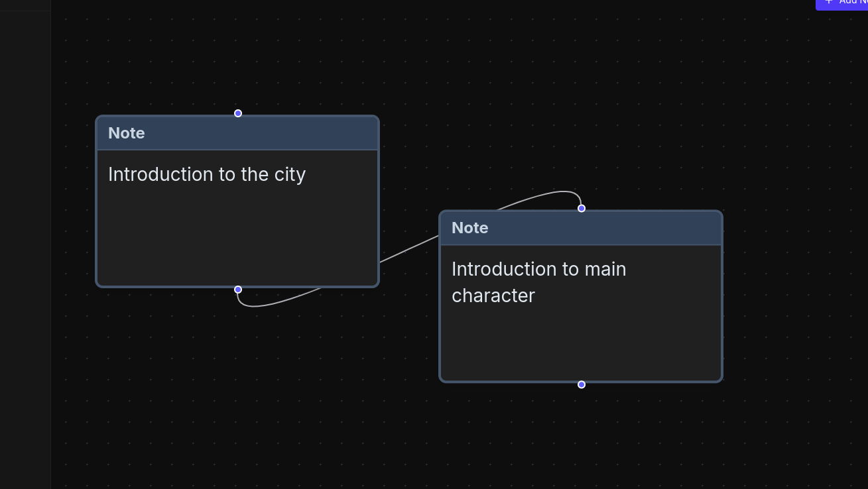Click the Add Note button
Image resolution: width=868 pixels, height=489 pixels.
[x=849, y=4]
